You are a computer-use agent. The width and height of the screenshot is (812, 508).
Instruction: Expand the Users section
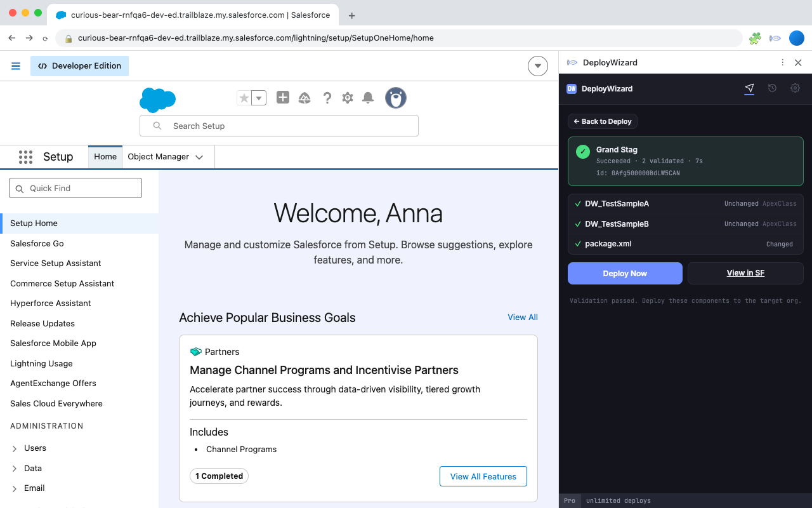[x=15, y=449]
